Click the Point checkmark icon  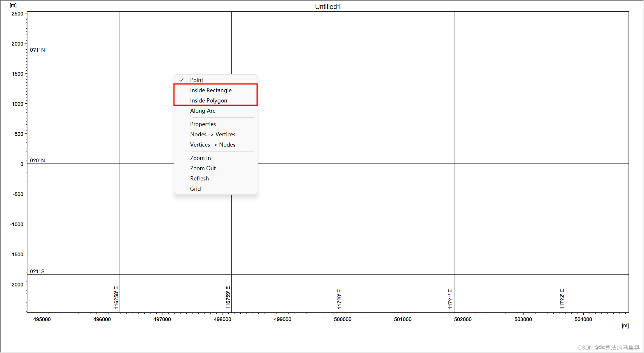(x=181, y=80)
